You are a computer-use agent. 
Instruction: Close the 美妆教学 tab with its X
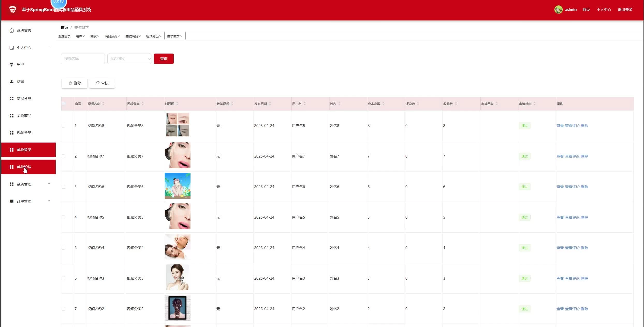click(181, 36)
